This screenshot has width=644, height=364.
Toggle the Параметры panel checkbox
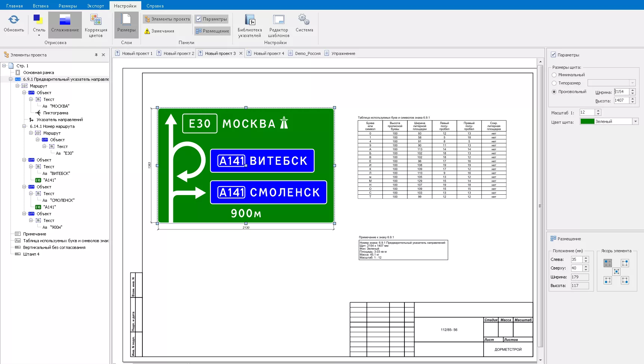point(554,55)
